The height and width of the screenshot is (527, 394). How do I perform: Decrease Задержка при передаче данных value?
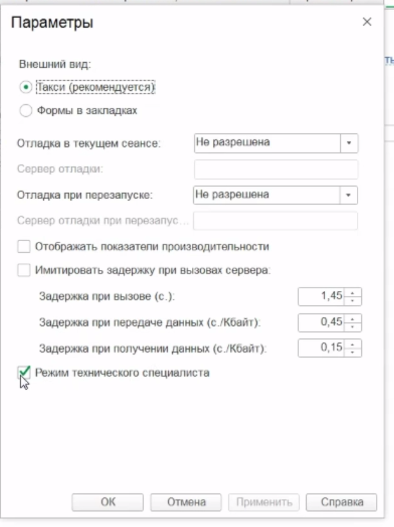(353, 326)
